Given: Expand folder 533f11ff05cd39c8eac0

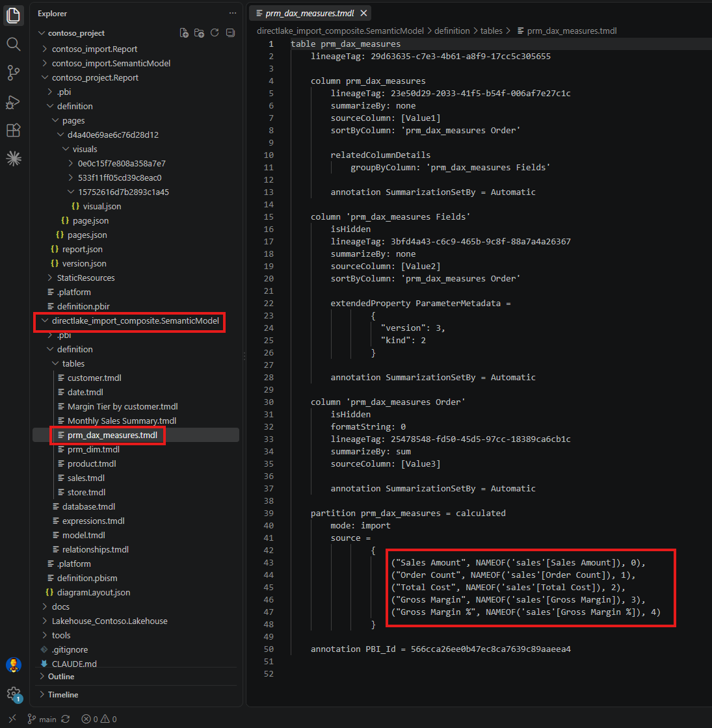Looking at the screenshot, I should 120,178.
